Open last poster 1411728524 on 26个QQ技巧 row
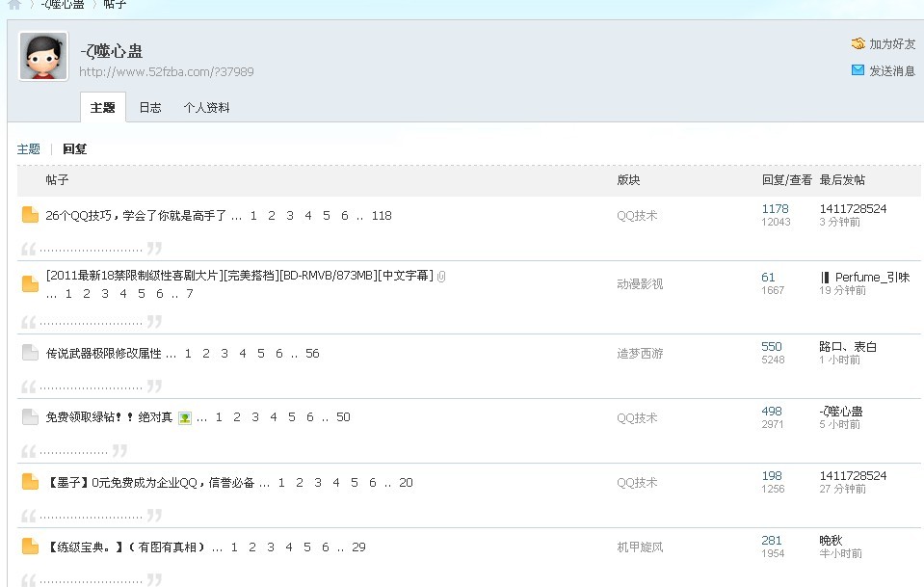 point(853,208)
